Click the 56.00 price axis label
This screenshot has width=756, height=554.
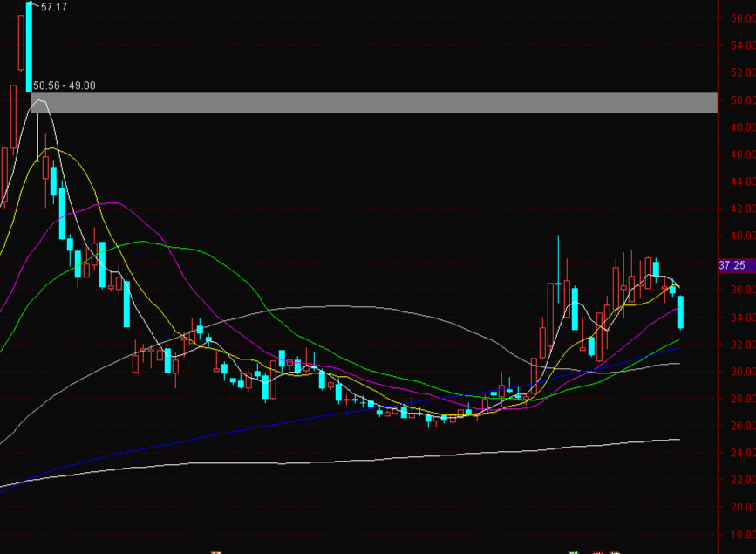click(743, 18)
